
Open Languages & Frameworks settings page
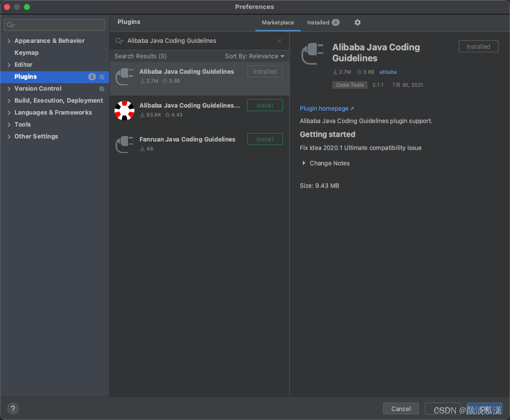pyautogui.click(x=53, y=112)
